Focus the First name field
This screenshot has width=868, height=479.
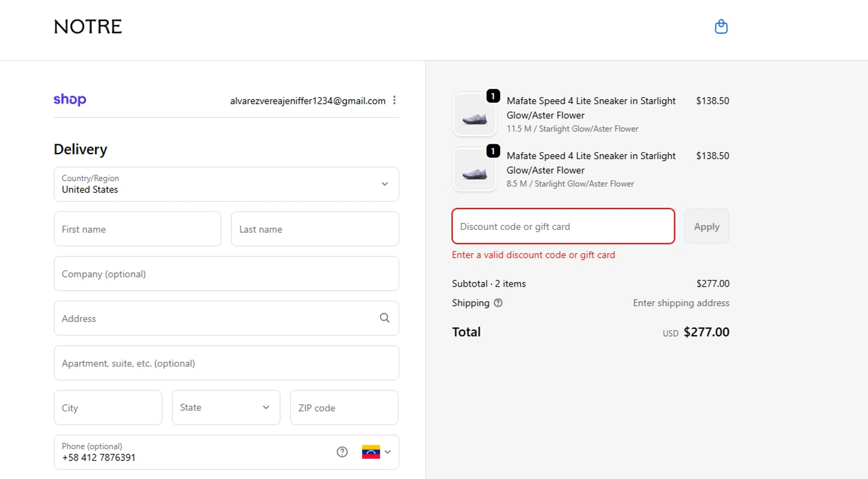pyautogui.click(x=138, y=229)
